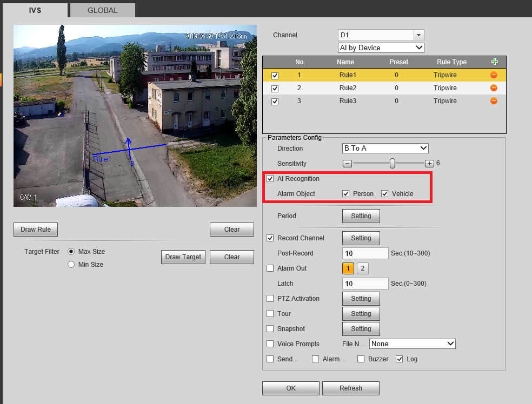
Task: Remove Rule3 with its orange minus icon
Action: (494, 101)
